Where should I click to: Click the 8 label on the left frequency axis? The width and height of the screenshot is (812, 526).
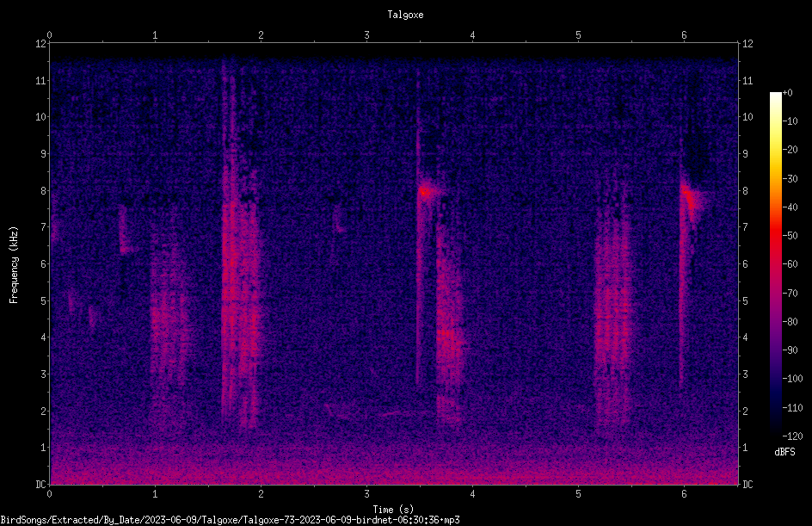click(x=44, y=191)
